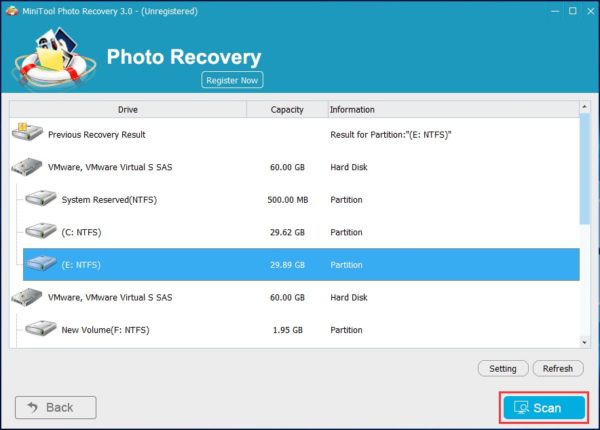Screen dimensions: 600x430
Task: Select New Volume(F: NTFS) partition
Action: pos(301,330)
